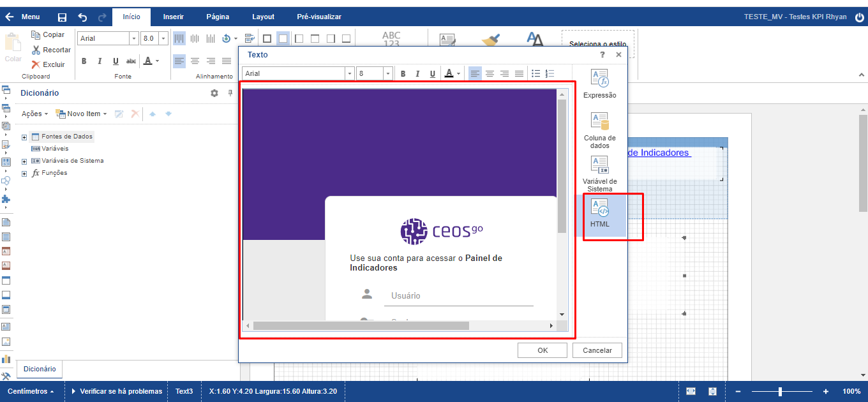Click the word wrap icon in ribbon
The width and height of the screenshot is (868, 402).
[249, 39]
